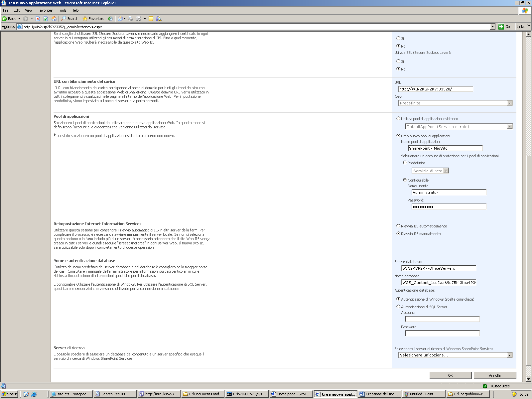Click the page vertical scrollbar down arrow
The image size is (532, 399).
click(528, 379)
